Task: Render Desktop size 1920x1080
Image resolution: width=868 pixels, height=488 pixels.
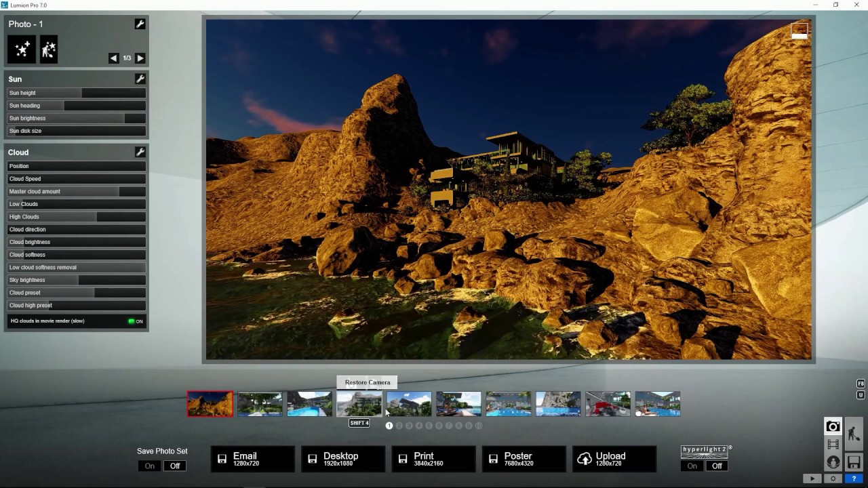Action: [x=343, y=459]
